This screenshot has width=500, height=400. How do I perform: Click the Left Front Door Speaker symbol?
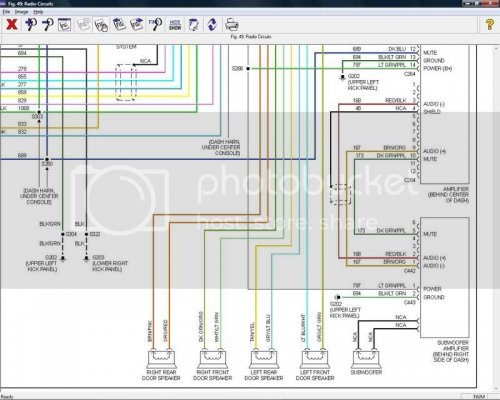point(315,359)
